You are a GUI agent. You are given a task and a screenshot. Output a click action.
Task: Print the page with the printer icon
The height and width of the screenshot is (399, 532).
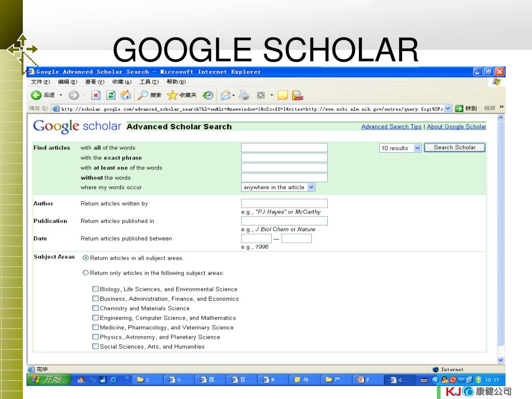244,96
